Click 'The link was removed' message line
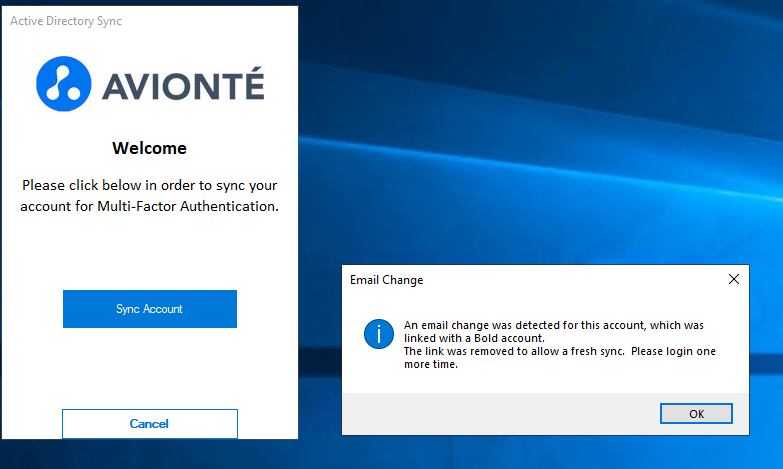 560,358
